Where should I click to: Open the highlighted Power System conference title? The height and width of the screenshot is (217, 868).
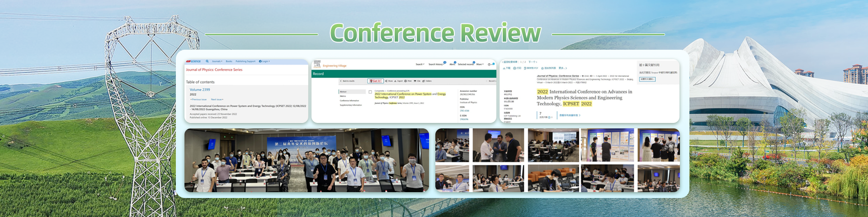410,96
